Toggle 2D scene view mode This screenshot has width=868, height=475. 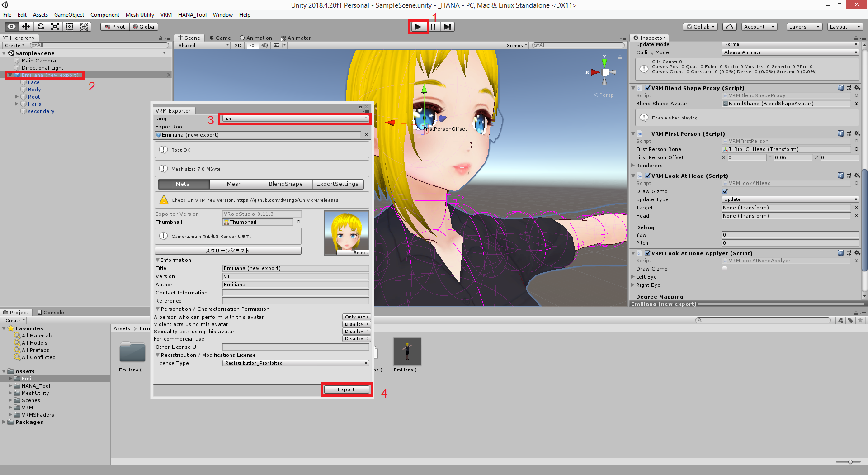click(238, 45)
